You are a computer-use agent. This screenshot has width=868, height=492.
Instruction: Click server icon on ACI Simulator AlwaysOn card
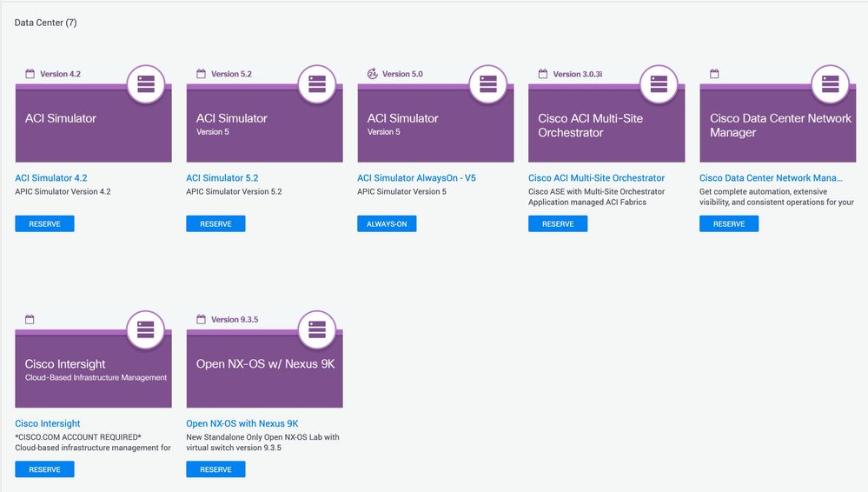pyautogui.click(x=488, y=84)
